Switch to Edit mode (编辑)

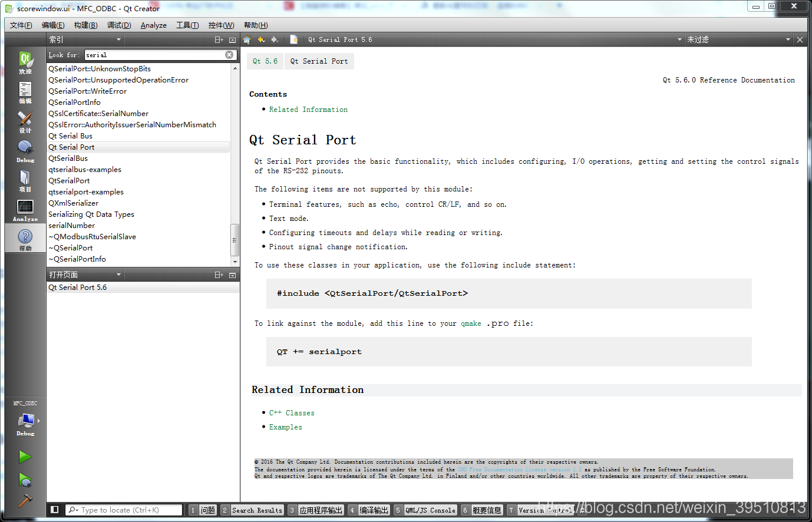(x=25, y=92)
